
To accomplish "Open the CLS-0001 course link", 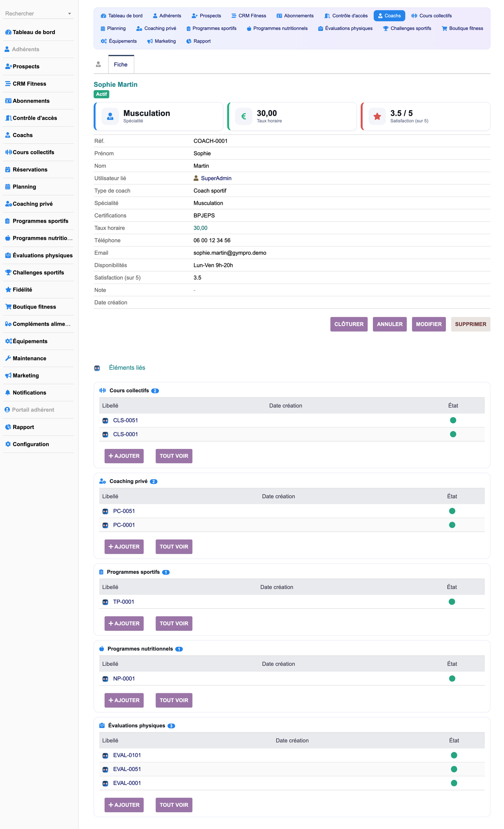I will tap(126, 434).
